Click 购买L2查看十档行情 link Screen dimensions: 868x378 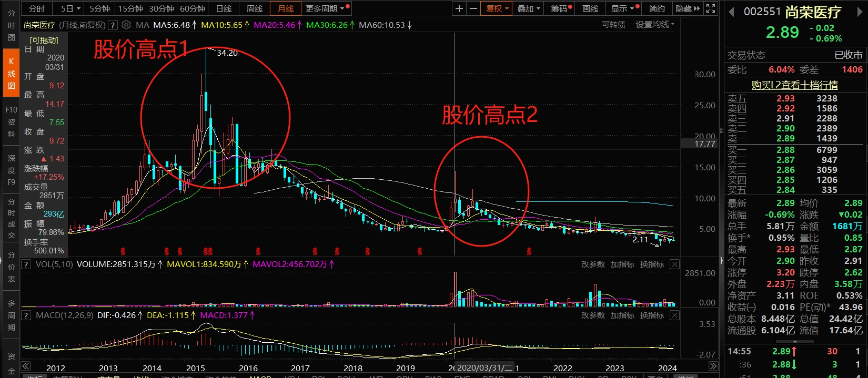pos(794,85)
